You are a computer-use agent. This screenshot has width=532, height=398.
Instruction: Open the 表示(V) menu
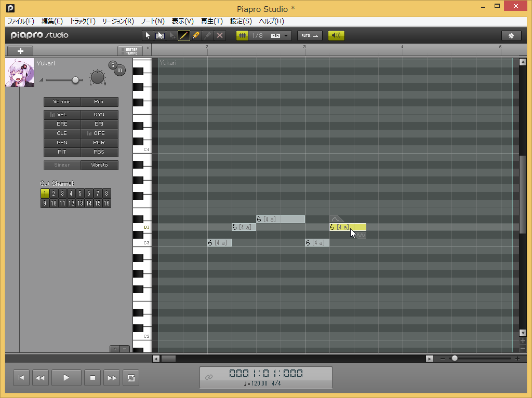click(182, 21)
